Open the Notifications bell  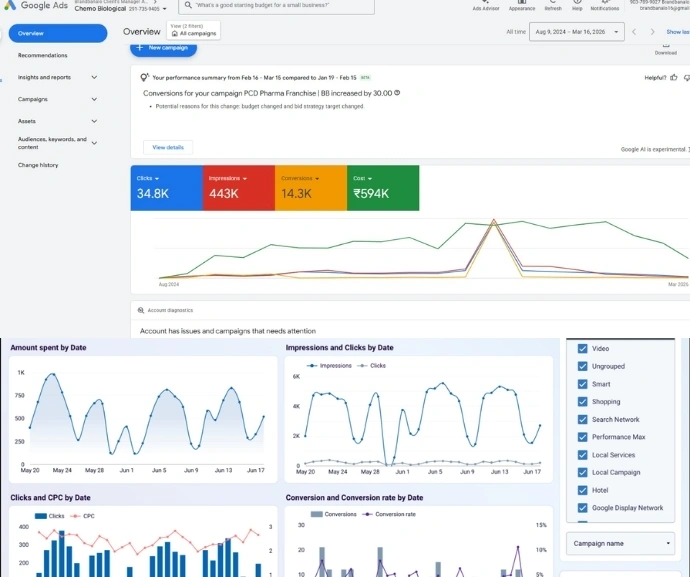[604, 4]
